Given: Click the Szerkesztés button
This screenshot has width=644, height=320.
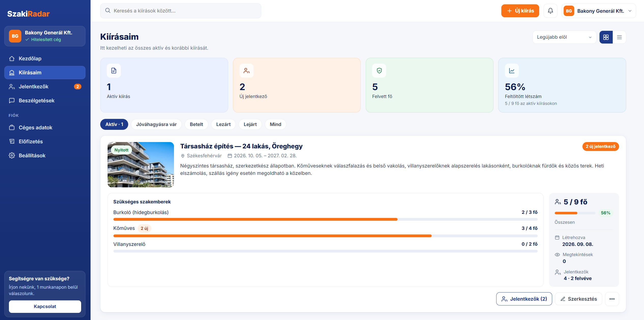Looking at the screenshot, I should tap(579, 299).
